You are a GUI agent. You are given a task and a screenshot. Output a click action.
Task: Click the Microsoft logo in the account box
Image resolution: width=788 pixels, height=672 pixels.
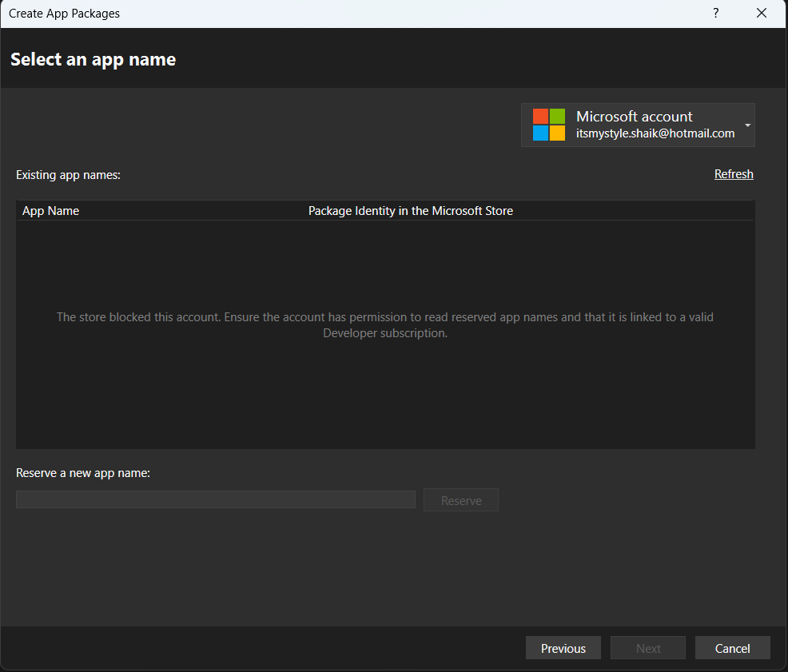click(549, 125)
